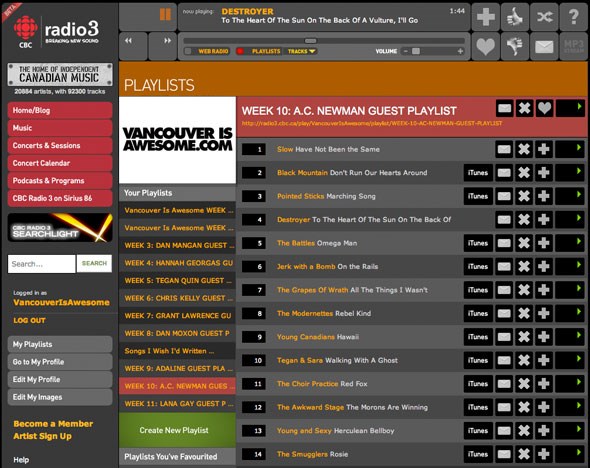This screenshot has width=590, height=468.
Task: Open My Playlists from the sidebar
Action: pyautogui.click(x=60, y=344)
